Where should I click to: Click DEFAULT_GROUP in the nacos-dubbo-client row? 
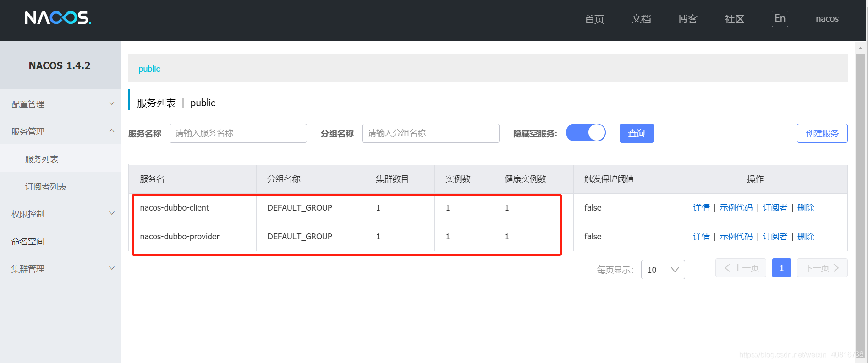300,208
